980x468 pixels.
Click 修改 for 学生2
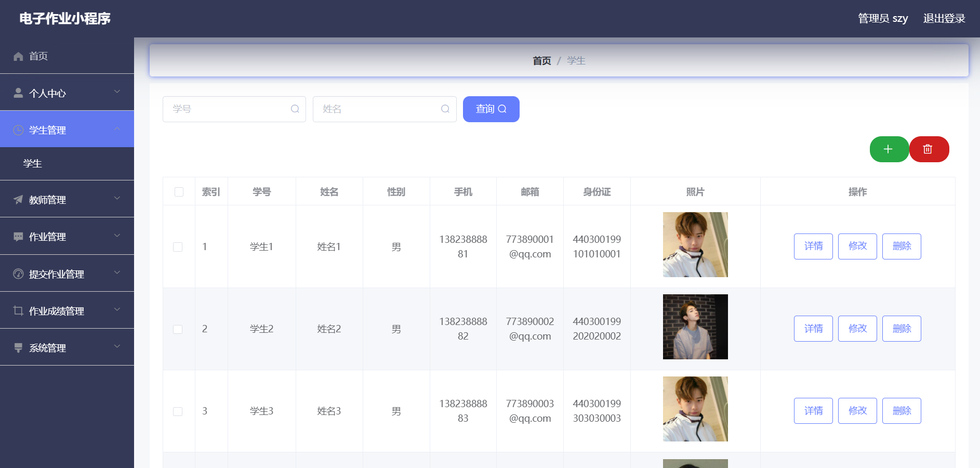click(x=857, y=329)
